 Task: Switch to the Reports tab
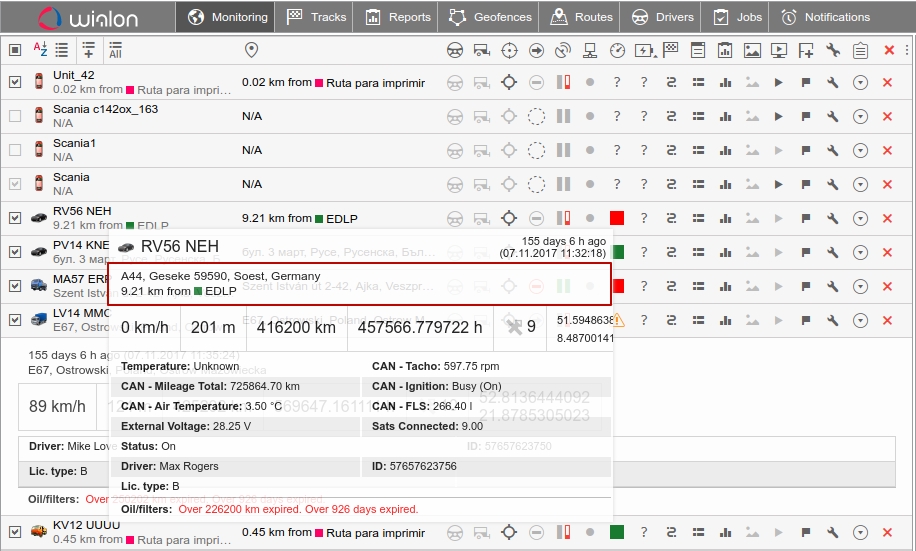398,17
